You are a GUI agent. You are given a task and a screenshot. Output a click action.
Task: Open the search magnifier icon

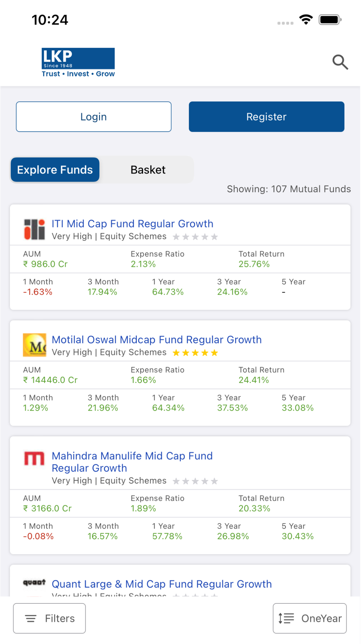coord(340,62)
